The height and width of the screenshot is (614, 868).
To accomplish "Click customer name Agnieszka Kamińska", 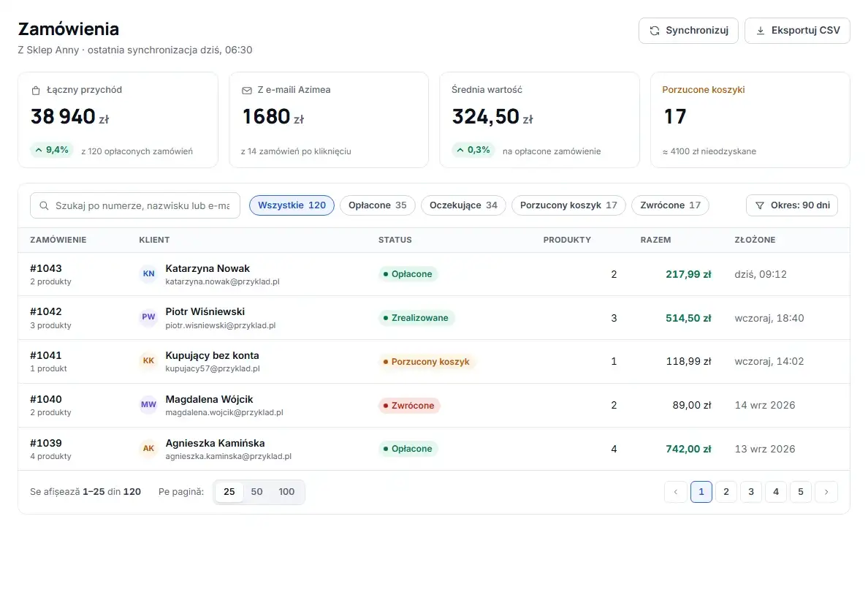I will point(215,443).
